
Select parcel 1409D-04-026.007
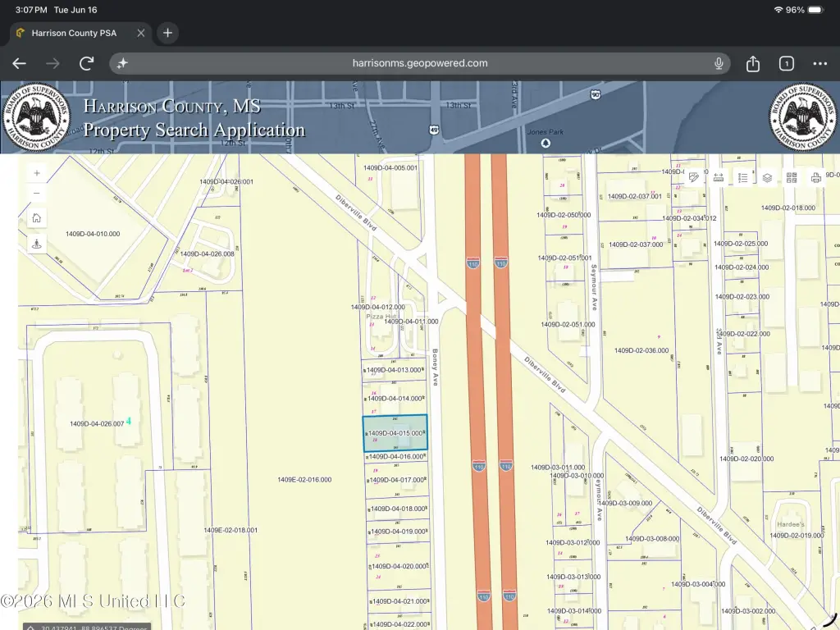coord(97,424)
